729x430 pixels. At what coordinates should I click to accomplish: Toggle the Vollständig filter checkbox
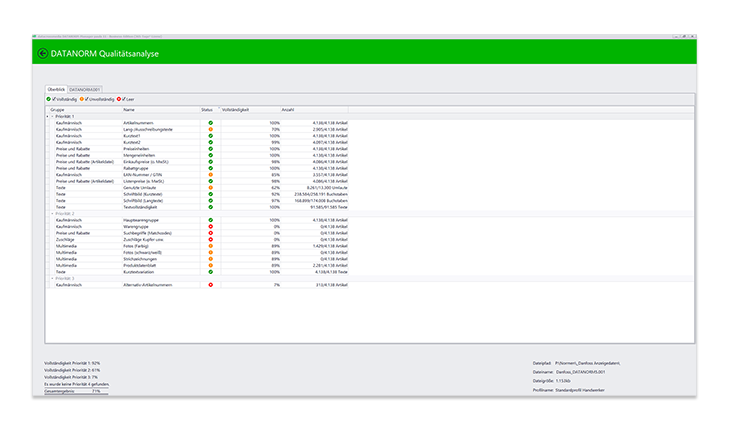[54, 99]
